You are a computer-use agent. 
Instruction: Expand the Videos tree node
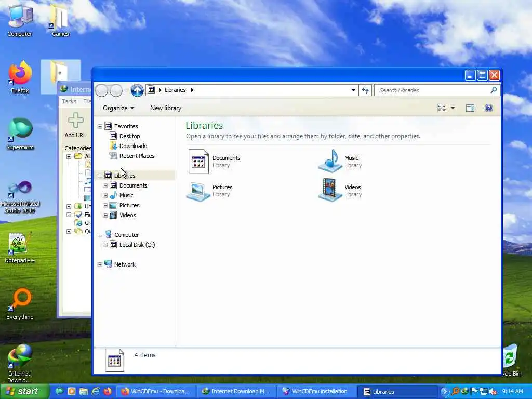click(x=105, y=215)
